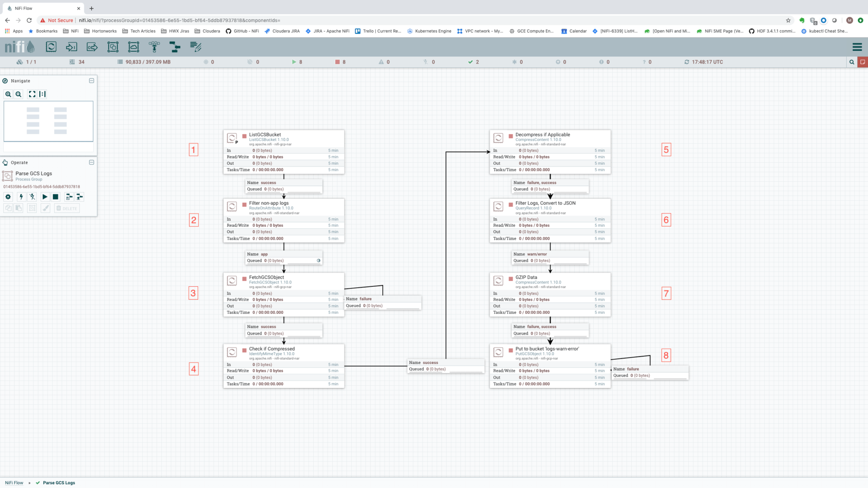Refresh flow status via the refresh icon
The image size is (868, 488).
pyautogui.click(x=687, y=62)
